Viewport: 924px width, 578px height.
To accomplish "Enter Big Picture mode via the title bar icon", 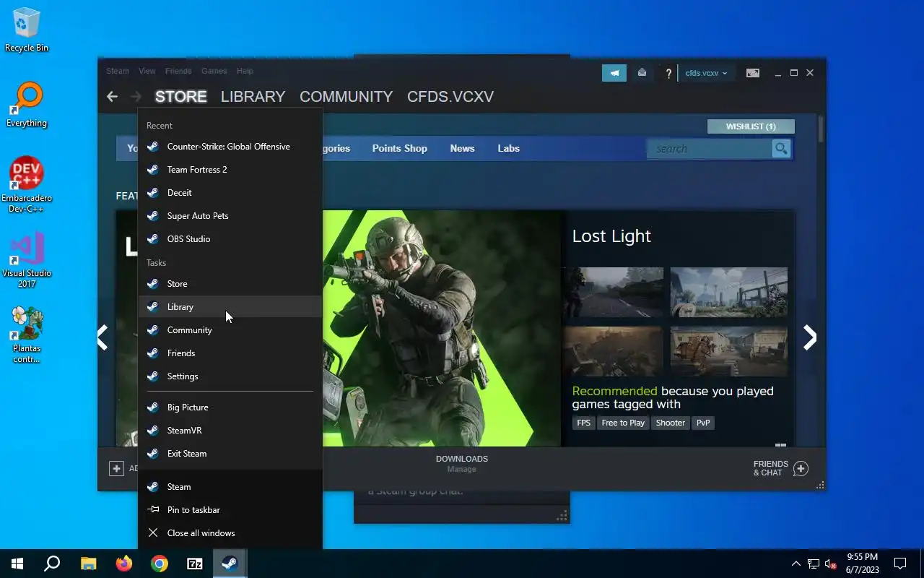I will click(x=752, y=73).
